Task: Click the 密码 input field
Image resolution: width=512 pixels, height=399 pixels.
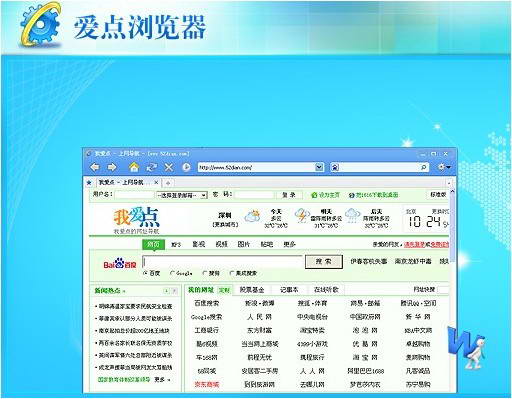Action: tap(254, 195)
